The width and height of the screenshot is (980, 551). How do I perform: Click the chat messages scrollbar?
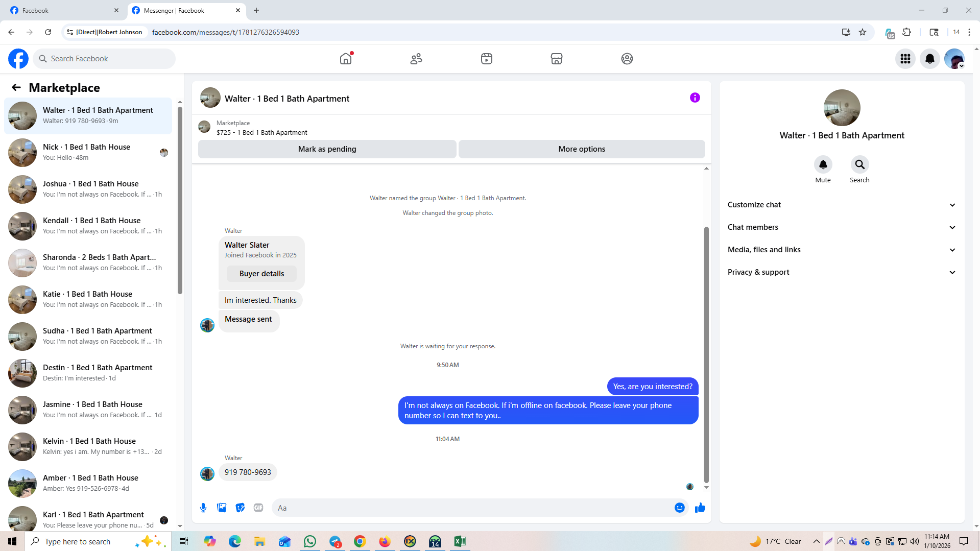(x=707, y=354)
